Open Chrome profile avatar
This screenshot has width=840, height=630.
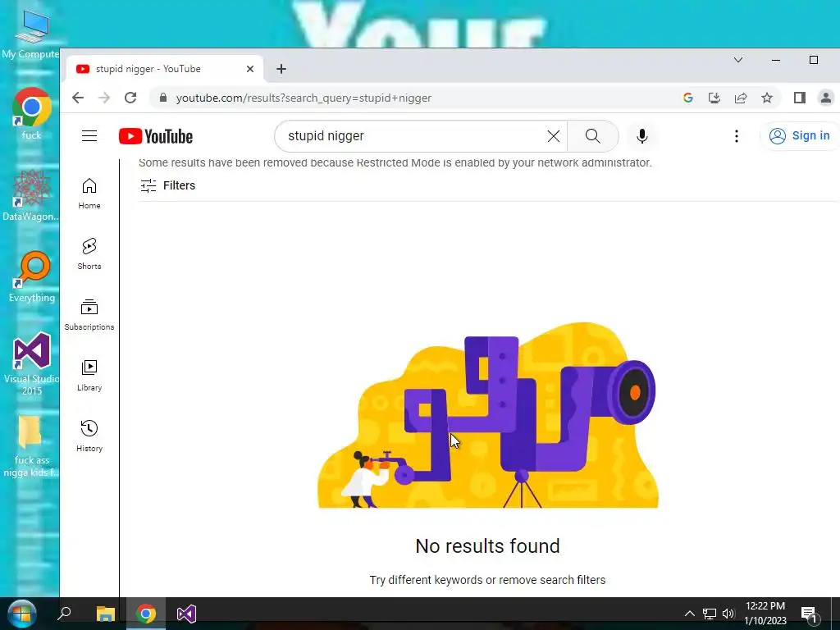[825, 98]
